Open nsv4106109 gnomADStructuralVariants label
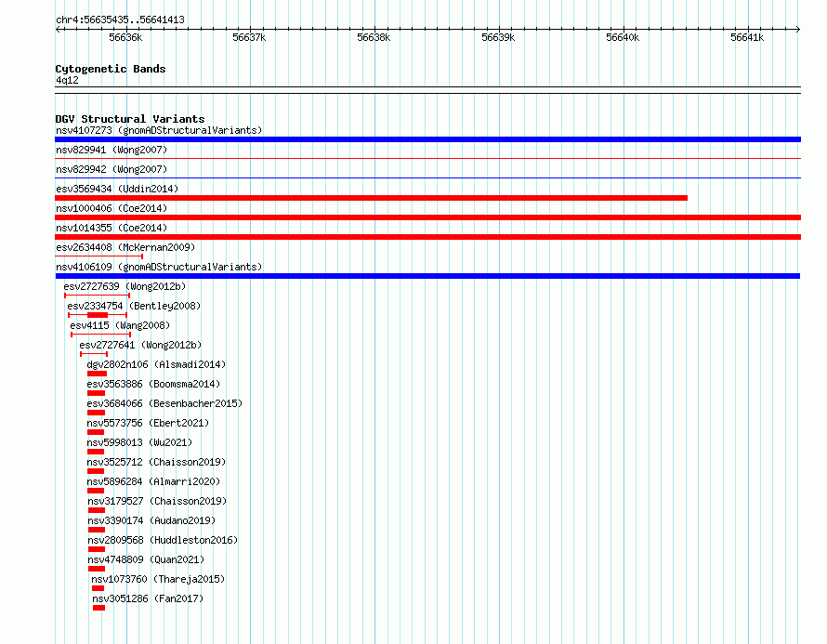Viewport: 827px width, 644px height. coord(159,267)
